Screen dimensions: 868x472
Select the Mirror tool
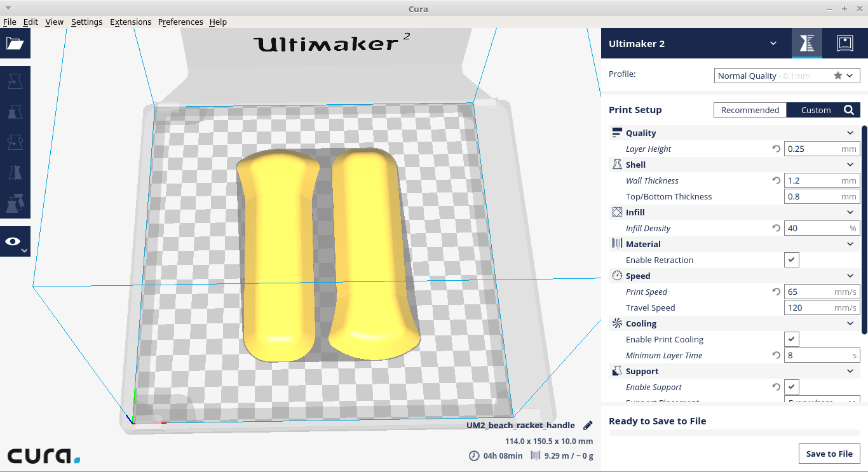click(x=15, y=172)
